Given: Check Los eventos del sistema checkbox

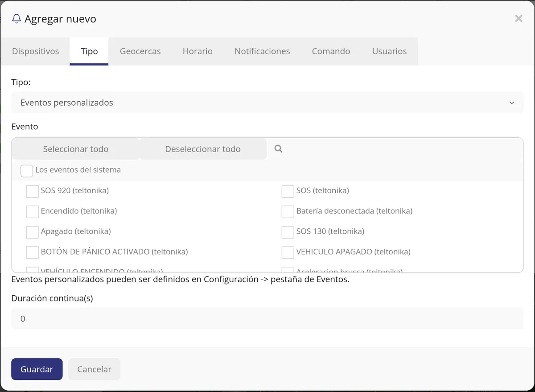Looking at the screenshot, I should point(27,170).
